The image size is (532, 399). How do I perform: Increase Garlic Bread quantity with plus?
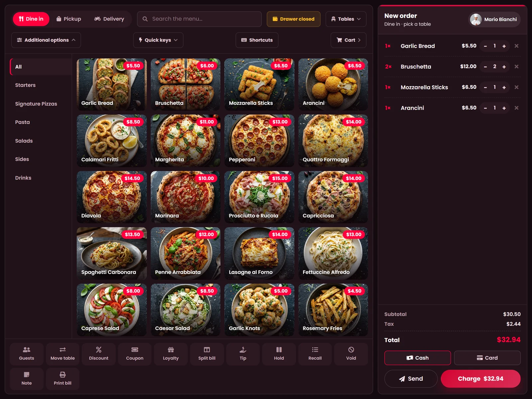(x=504, y=46)
